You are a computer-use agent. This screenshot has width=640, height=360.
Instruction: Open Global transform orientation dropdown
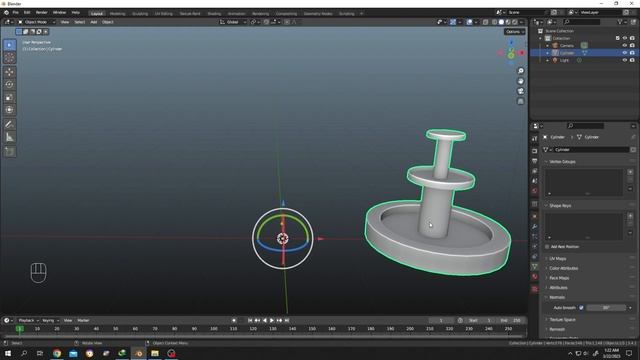pos(233,22)
